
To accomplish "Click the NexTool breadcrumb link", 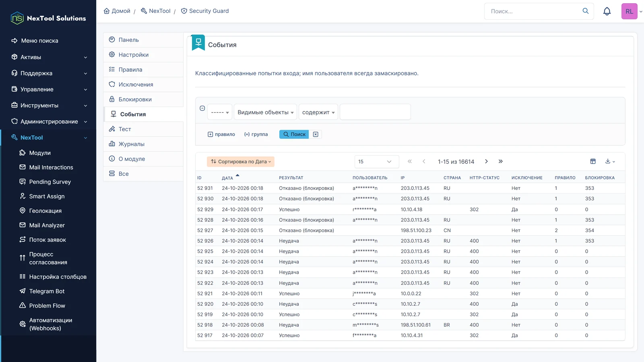I will tap(156, 11).
